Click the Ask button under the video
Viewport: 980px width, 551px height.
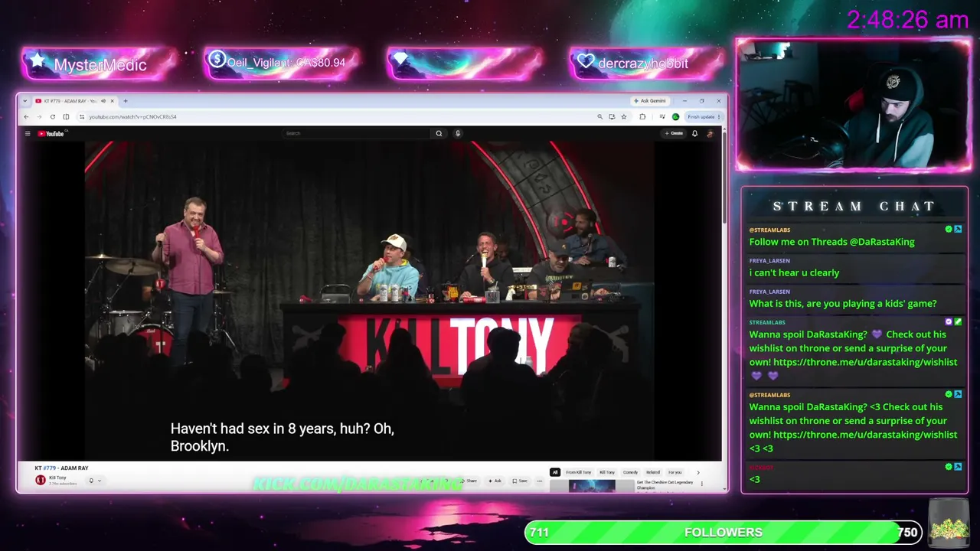tap(495, 481)
